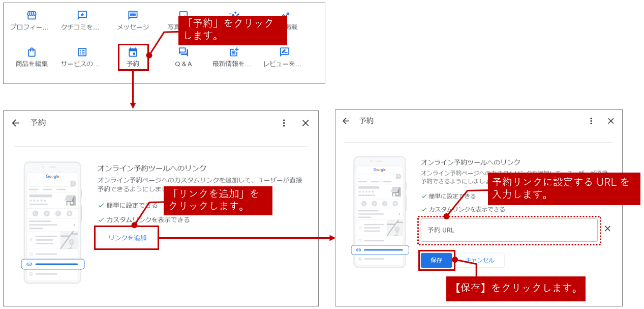Click the リンクを追加 button
Viewport: 644px width, 309px height.
(127, 238)
